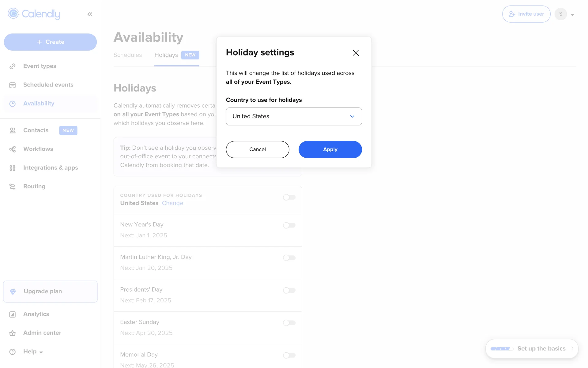The image size is (588, 368).
Task: Toggle the New Year's Day holiday switch
Action: point(289,225)
